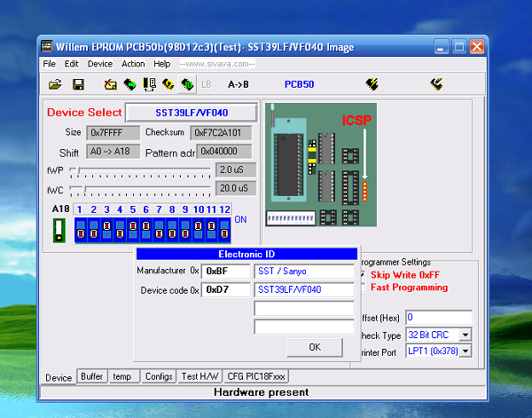The width and height of the screenshot is (532, 418).
Task: Click the Pattern adr field 0x040000
Action: pos(224,151)
